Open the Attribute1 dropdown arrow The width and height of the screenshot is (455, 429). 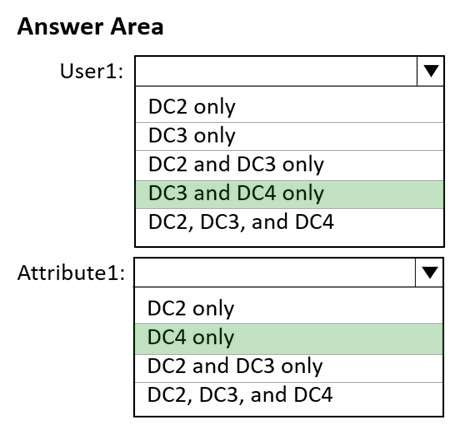[429, 272]
